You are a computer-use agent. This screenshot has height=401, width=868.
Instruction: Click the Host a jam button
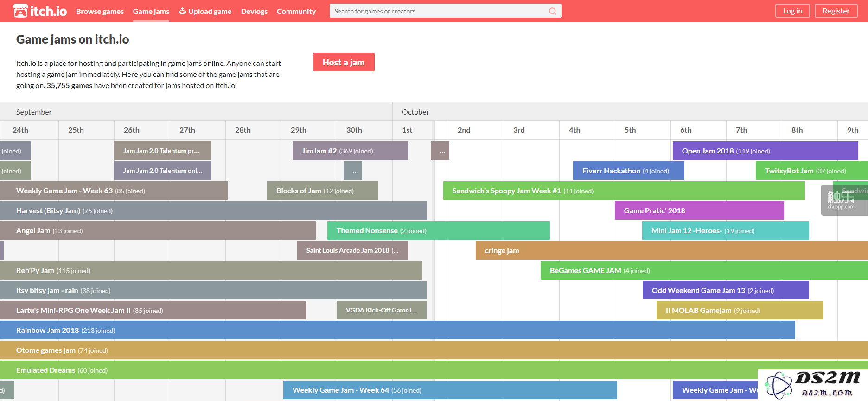[x=344, y=62]
